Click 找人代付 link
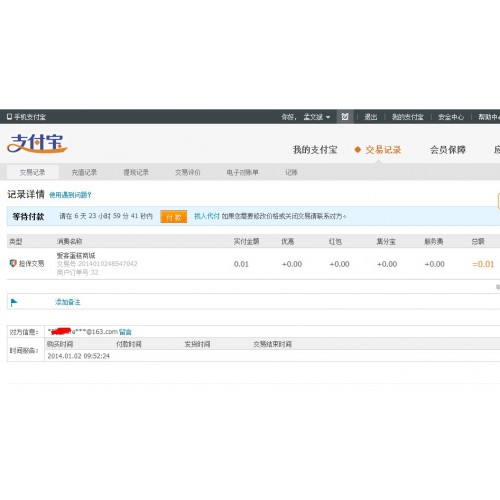Screen dimensions: 500x500 (207, 216)
